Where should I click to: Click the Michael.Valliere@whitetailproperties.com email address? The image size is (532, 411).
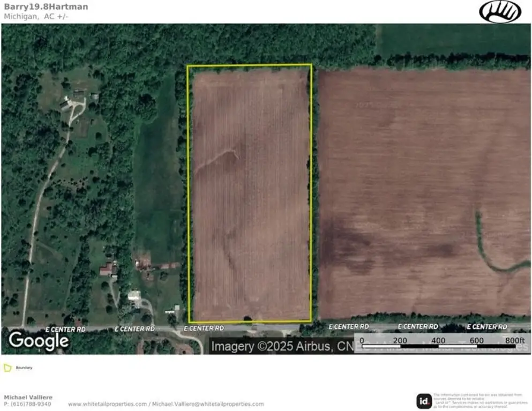point(208,404)
